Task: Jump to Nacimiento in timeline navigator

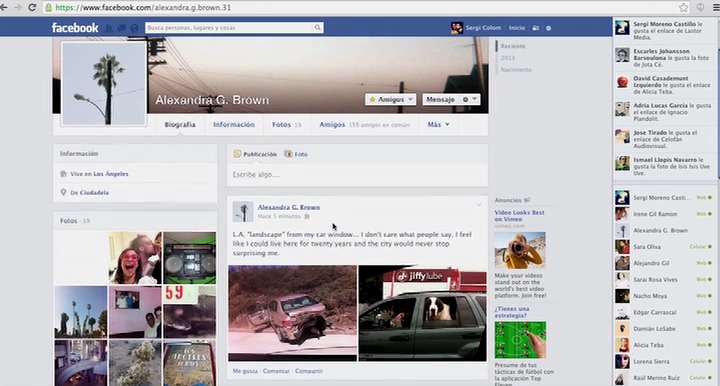Action: pos(516,70)
